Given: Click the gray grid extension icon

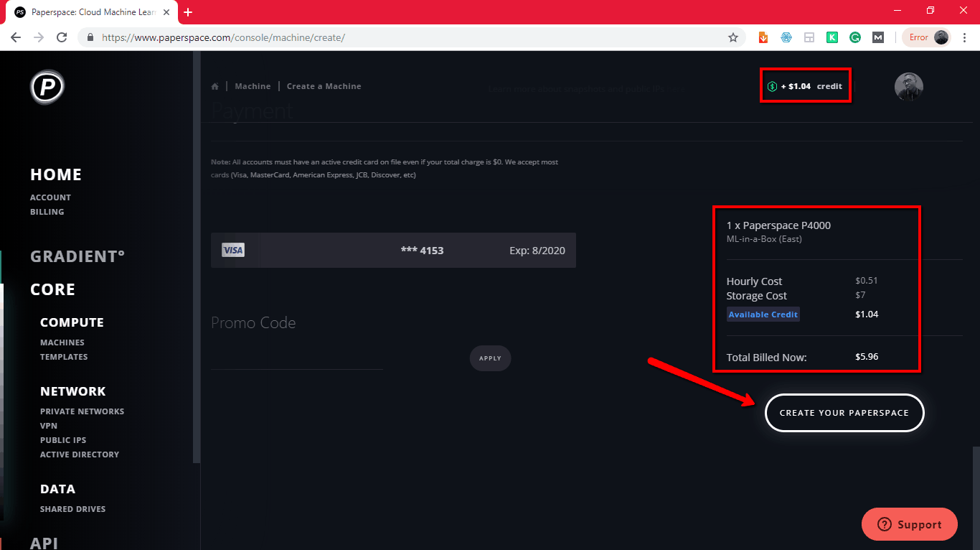Looking at the screenshot, I should tap(809, 37).
